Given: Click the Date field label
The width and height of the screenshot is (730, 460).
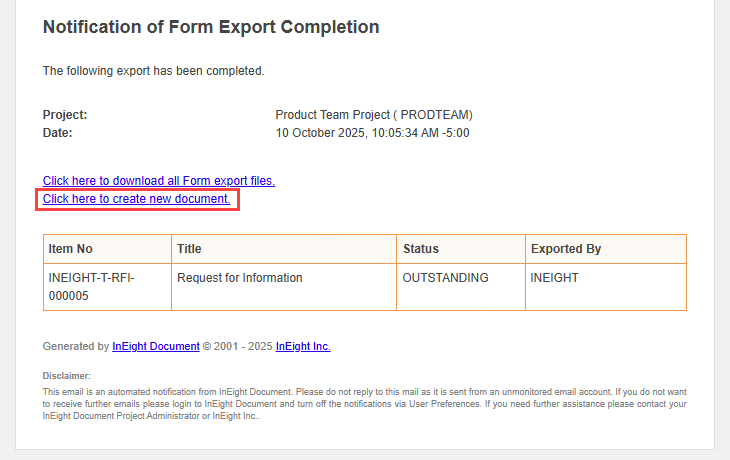Looking at the screenshot, I should point(58,133).
